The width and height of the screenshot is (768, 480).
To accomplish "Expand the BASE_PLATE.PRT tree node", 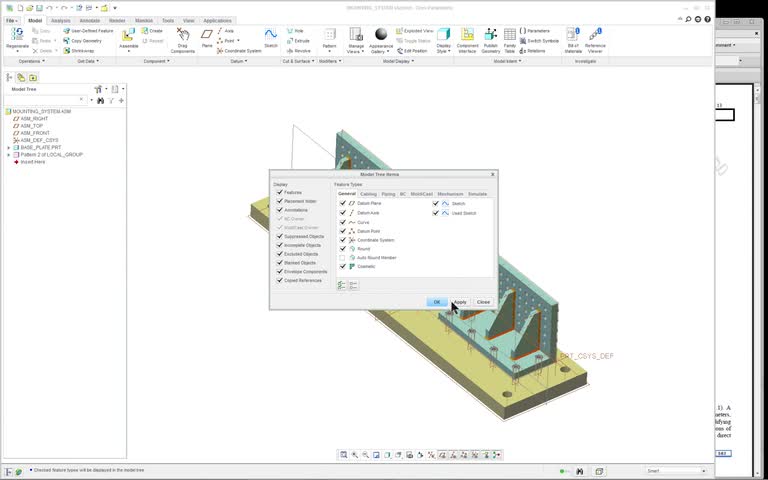I will [8, 147].
